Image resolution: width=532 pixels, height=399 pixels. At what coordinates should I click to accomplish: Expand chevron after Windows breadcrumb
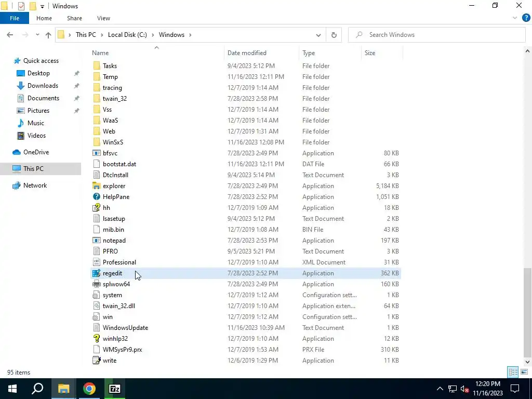190,35
